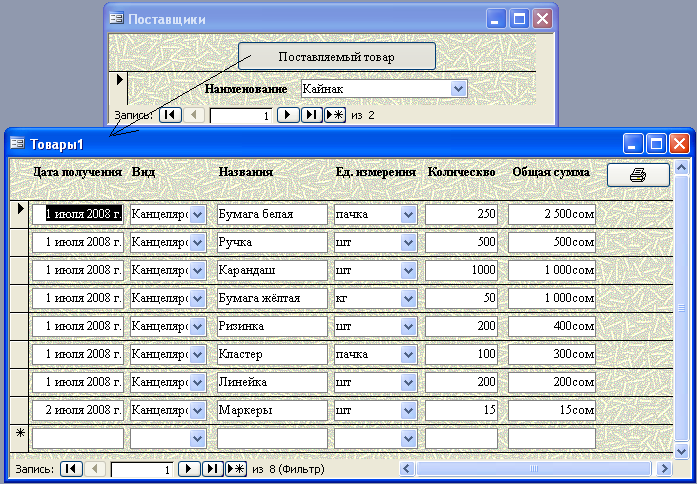697x484 pixels.
Task: Click the printer icon button in Товары1
Action: 638,175
